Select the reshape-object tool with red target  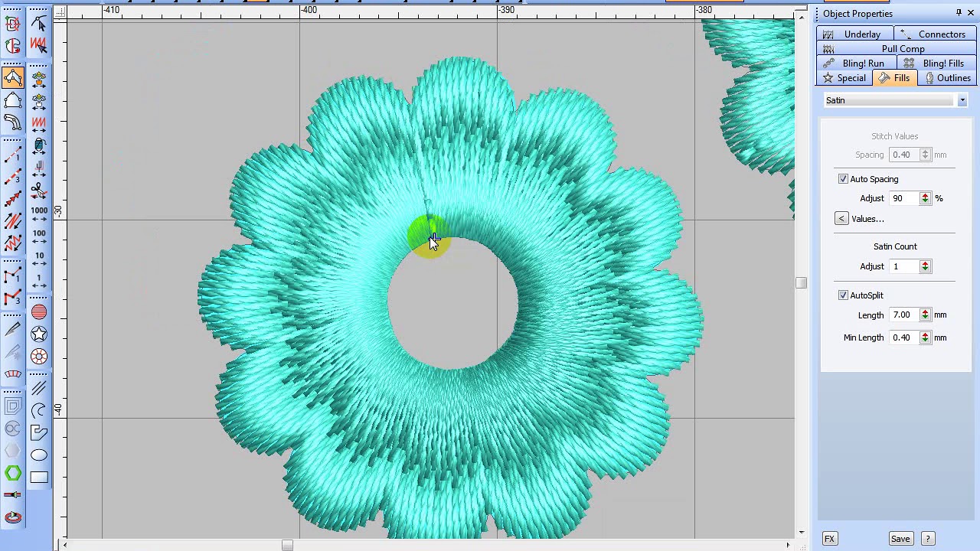(x=13, y=23)
